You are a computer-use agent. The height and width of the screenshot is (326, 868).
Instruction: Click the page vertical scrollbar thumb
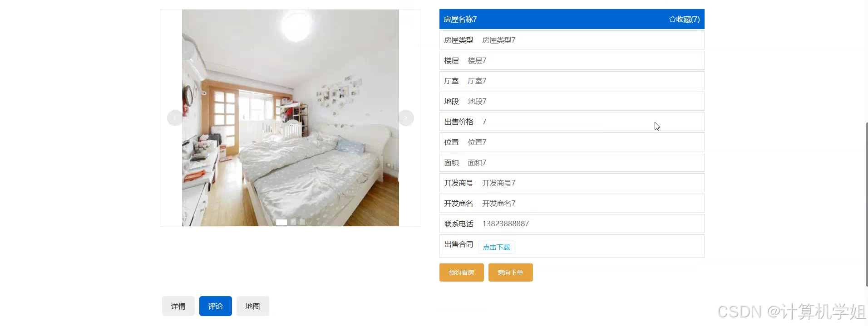866,204
